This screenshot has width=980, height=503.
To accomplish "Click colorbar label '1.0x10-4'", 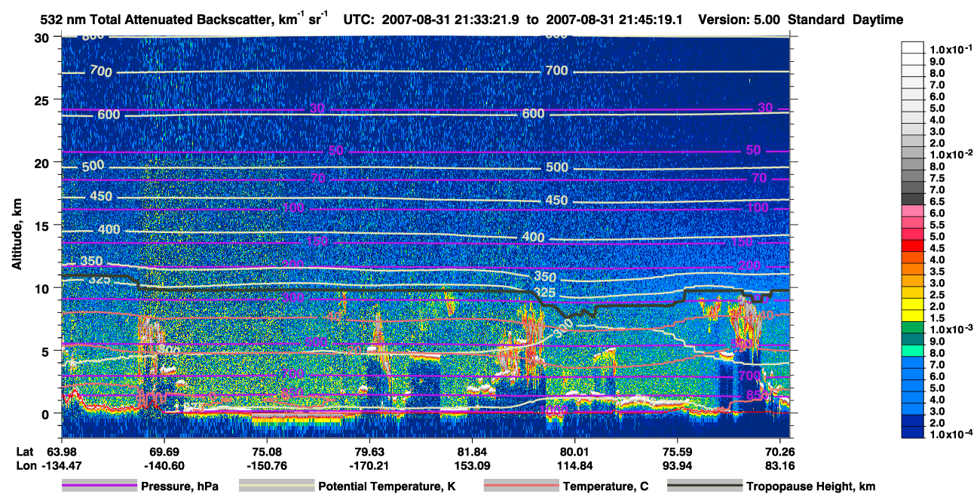I will click(951, 434).
